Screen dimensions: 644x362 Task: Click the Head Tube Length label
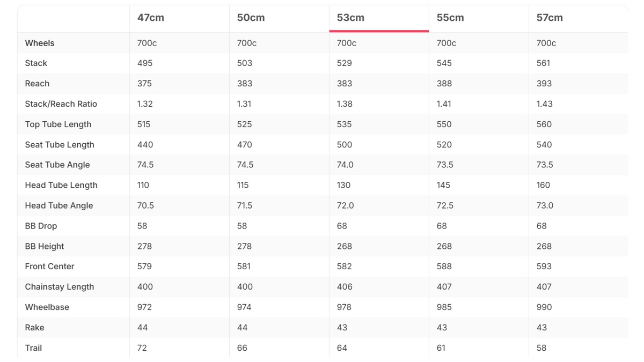(x=61, y=186)
